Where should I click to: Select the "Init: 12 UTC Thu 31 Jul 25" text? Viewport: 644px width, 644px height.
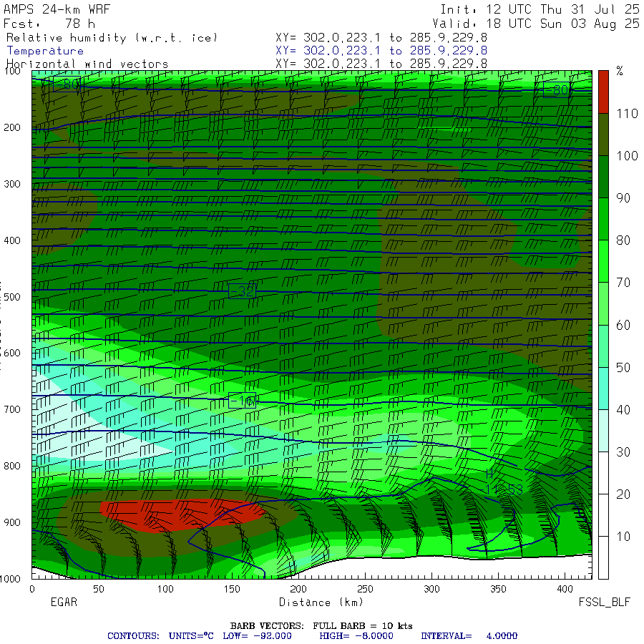point(540,9)
